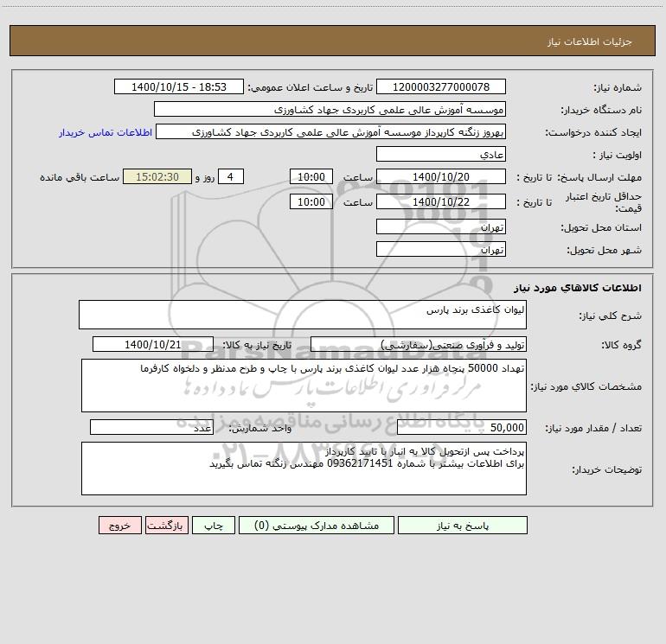Click header 'جزئیات اطلاعات نیاز'
Viewport: 666px width, 644px height.
(590, 41)
